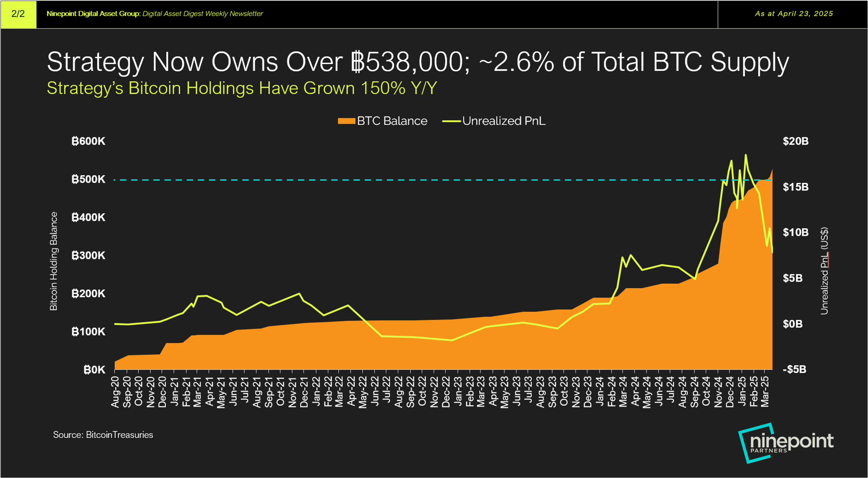868x478 pixels.
Task: Click the $10B right axis label
Action: 796,232
